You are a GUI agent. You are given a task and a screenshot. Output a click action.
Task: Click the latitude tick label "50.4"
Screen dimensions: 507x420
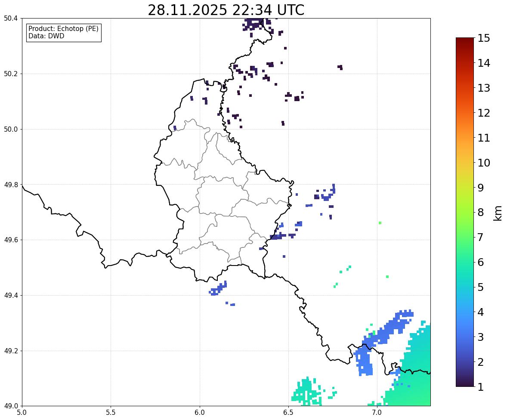pos(10,19)
